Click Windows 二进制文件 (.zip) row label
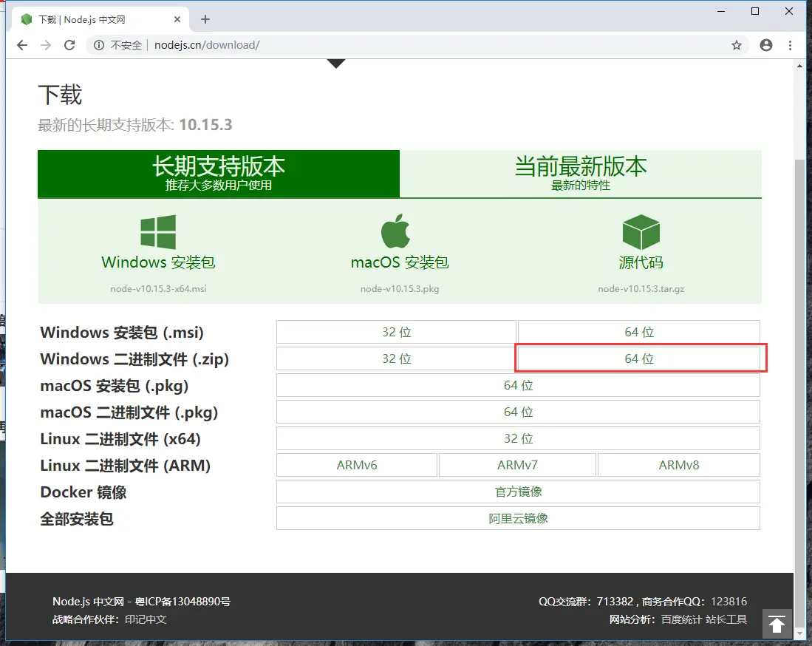812x646 pixels. click(x=134, y=358)
